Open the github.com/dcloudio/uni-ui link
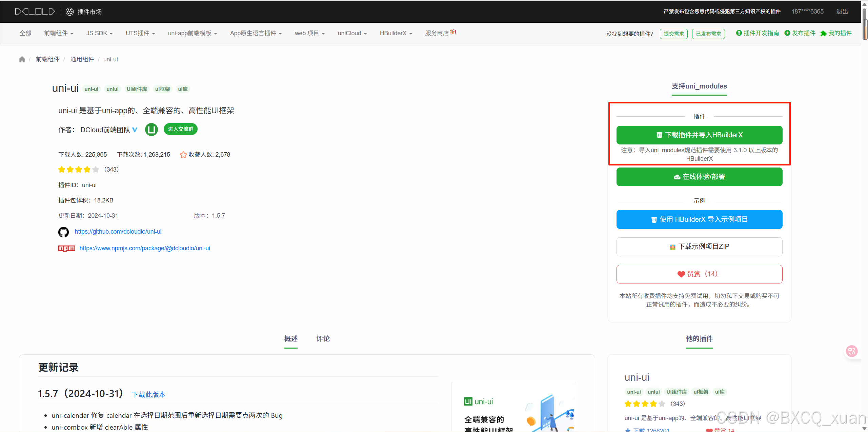 tap(118, 232)
